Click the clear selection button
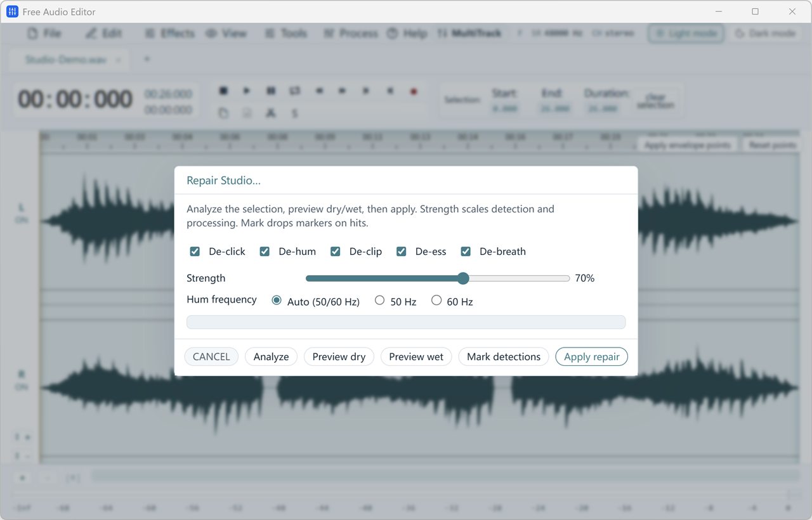The height and width of the screenshot is (520, 812). coord(655,101)
